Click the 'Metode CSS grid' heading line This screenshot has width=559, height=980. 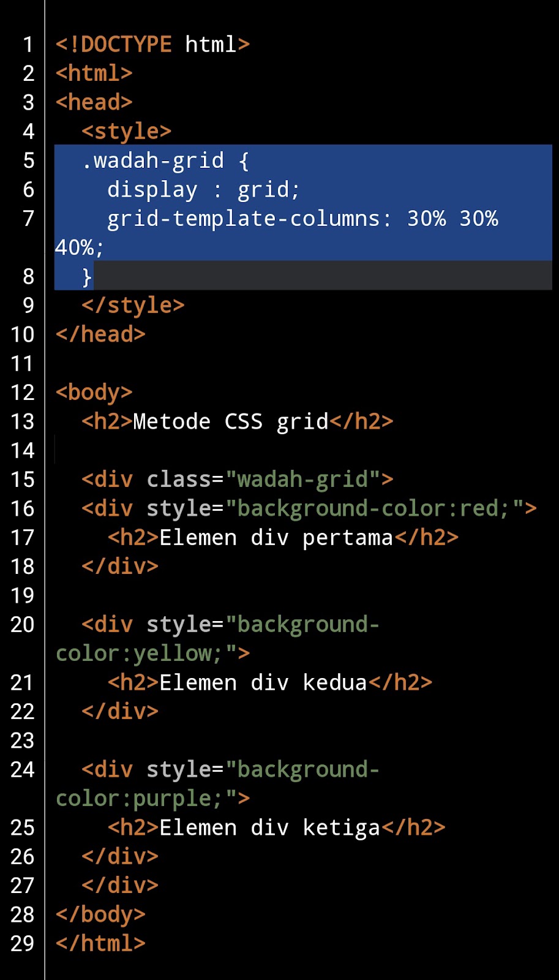click(238, 421)
